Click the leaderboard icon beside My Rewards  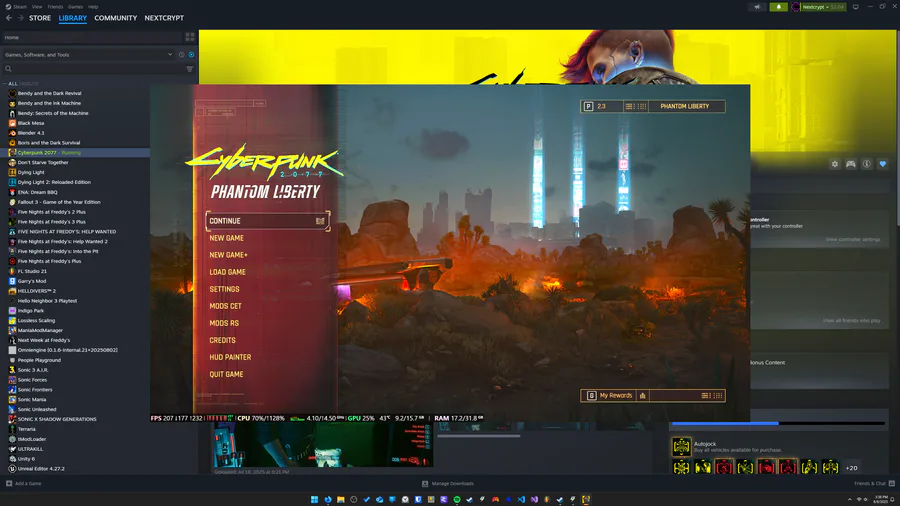(x=643, y=396)
